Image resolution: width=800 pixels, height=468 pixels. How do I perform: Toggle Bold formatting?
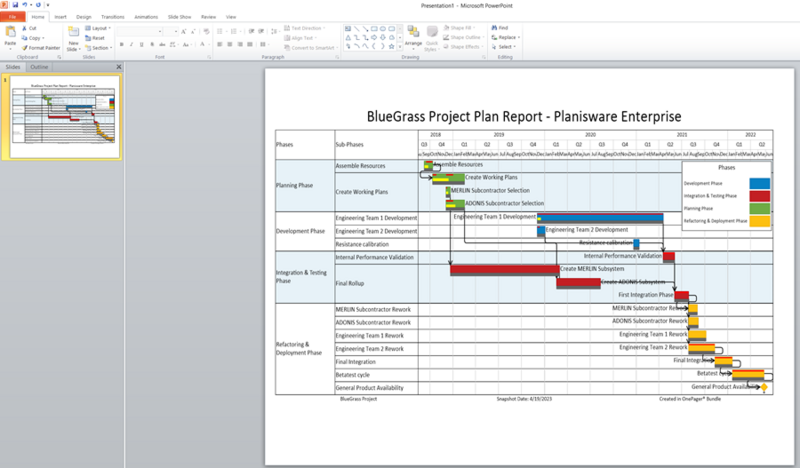[x=121, y=44]
